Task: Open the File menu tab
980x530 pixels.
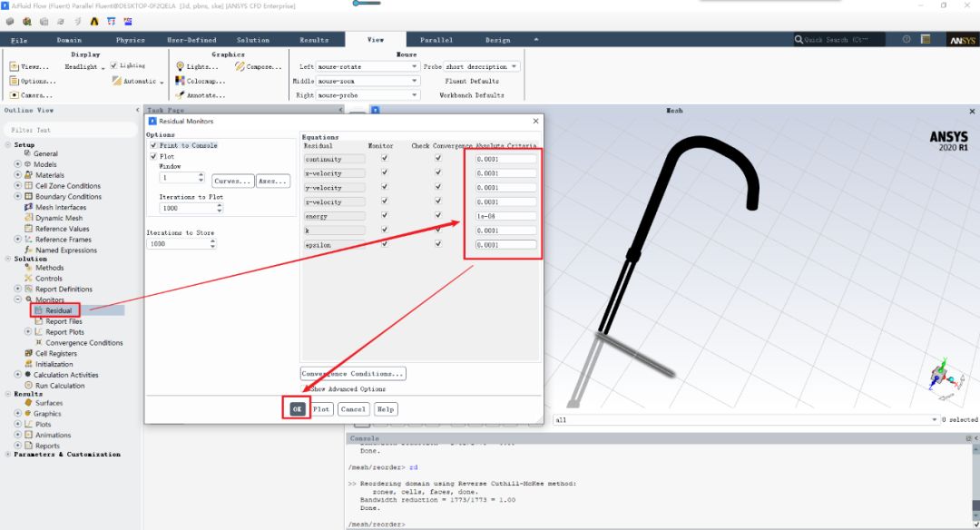Action: coord(19,40)
